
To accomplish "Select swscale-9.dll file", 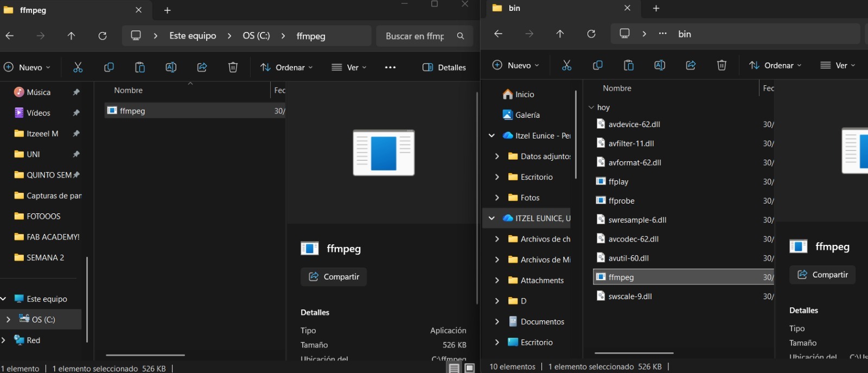I will (x=684, y=296).
